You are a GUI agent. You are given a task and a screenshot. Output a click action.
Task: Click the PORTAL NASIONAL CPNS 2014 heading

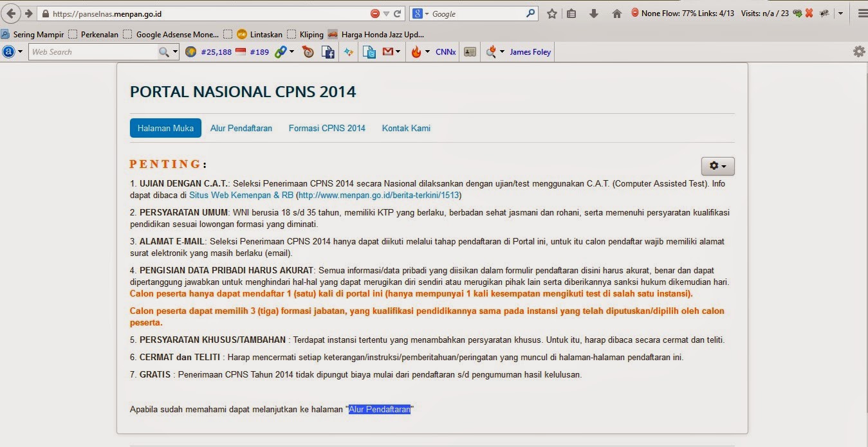tap(243, 91)
